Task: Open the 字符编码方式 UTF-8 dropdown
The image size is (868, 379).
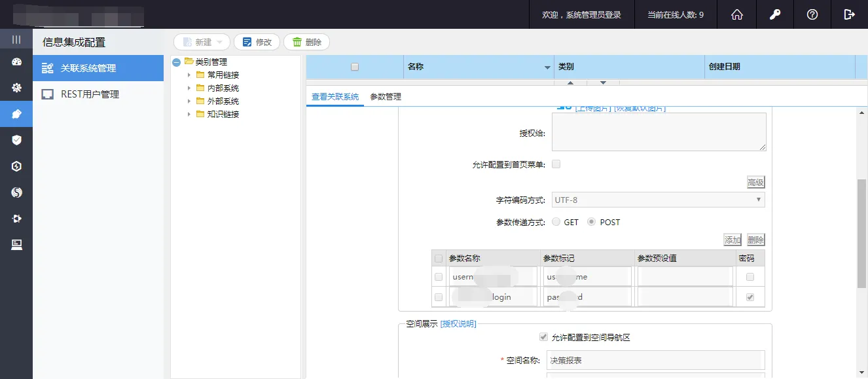Action: [x=659, y=200]
